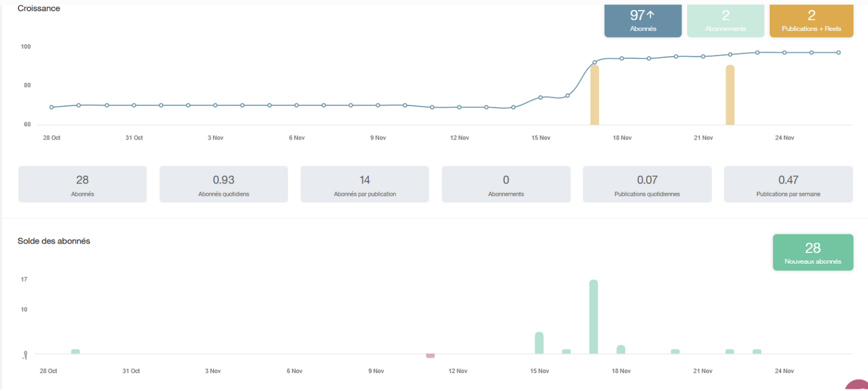868x391 pixels.
Task: Click the tallest green bar in Solde chart
Action: pos(593,317)
